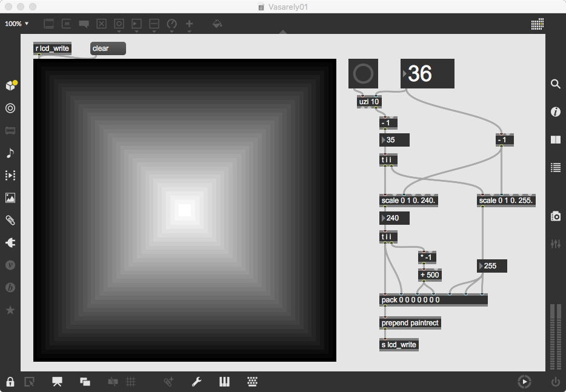Select the scale 0 1 0. 240. object
This screenshot has height=392, width=566.
(408, 201)
